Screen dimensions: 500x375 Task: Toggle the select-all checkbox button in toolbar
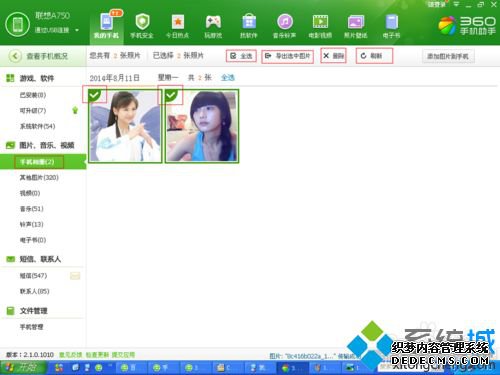pyautogui.click(x=241, y=56)
